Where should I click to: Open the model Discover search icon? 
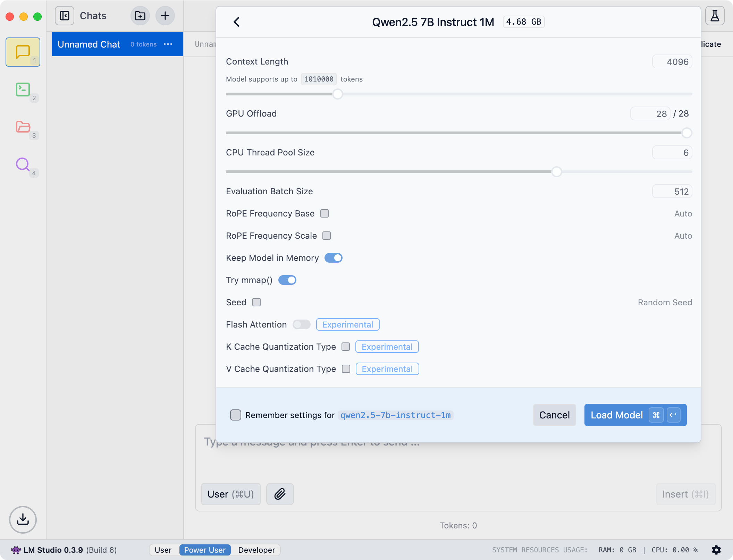23,165
